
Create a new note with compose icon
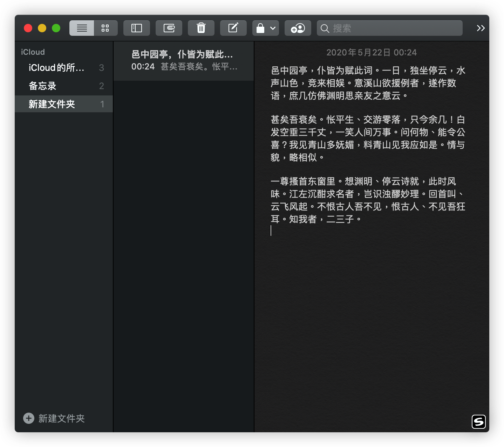(x=233, y=28)
